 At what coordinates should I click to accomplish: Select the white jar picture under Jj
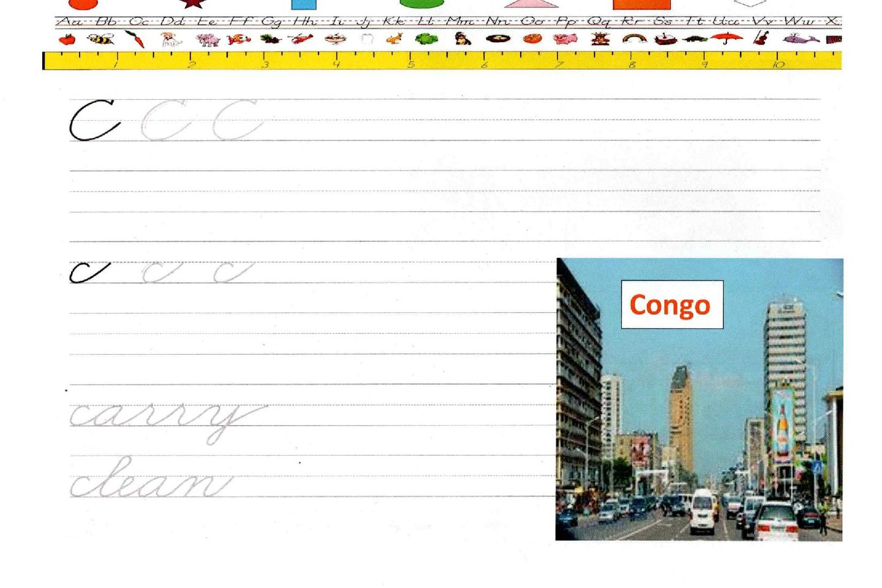367,40
